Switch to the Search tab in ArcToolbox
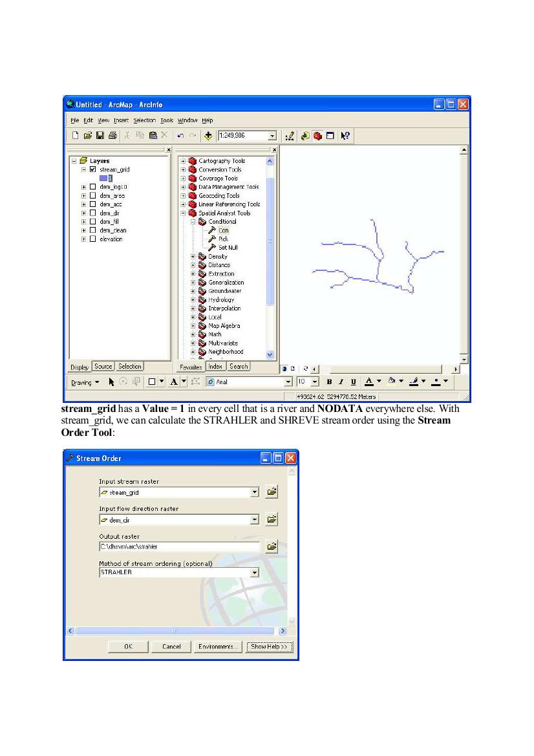The height and width of the screenshot is (756, 534). pos(239,367)
